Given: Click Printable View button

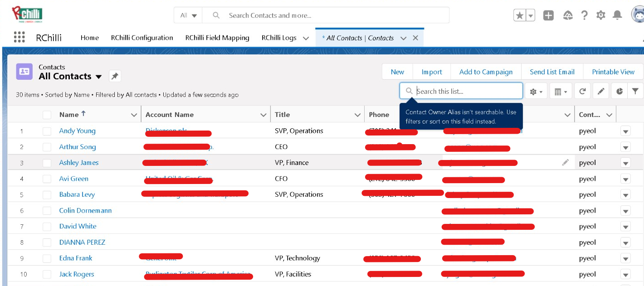Looking at the screenshot, I should (613, 72).
